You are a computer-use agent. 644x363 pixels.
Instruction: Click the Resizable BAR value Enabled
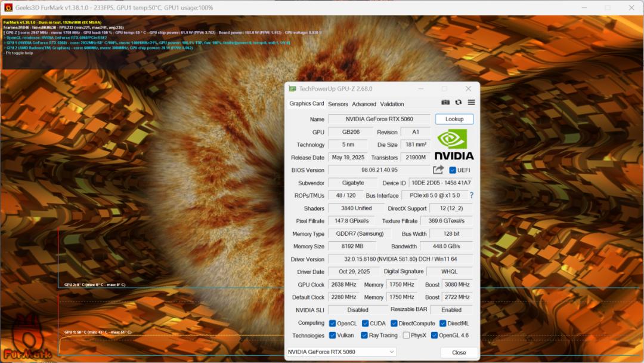point(451,310)
